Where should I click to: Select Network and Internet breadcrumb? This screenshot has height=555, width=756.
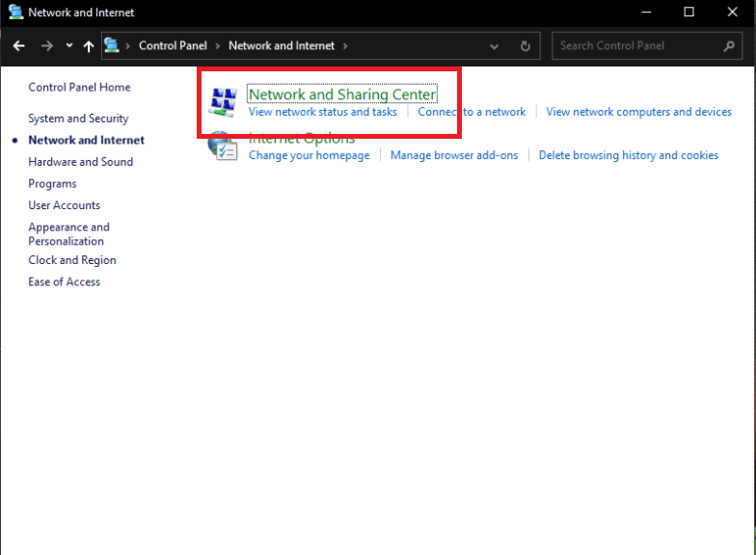[x=282, y=46]
